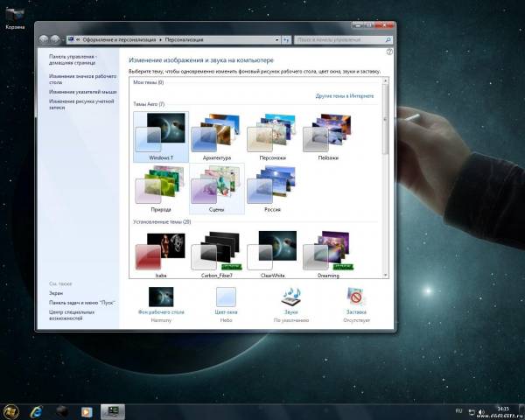
Task: Select the Carbon_Fiber7 theme
Action: [x=217, y=254]
